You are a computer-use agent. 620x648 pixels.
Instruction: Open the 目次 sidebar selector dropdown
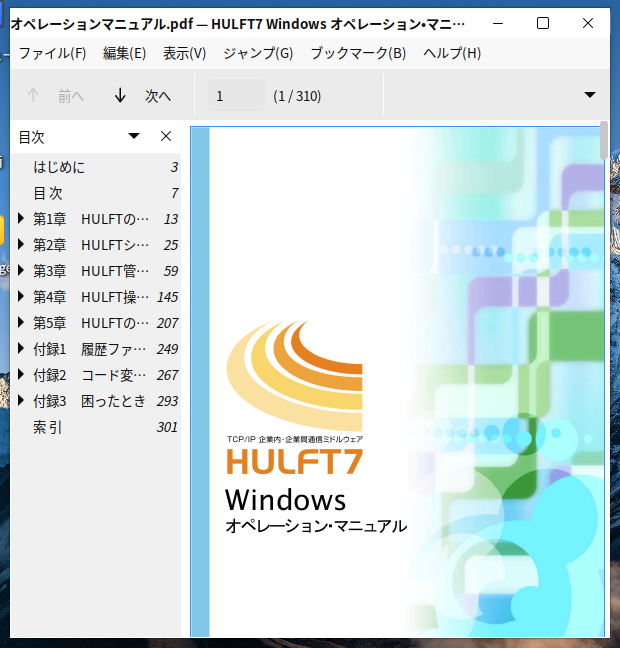tap(134, 136)
